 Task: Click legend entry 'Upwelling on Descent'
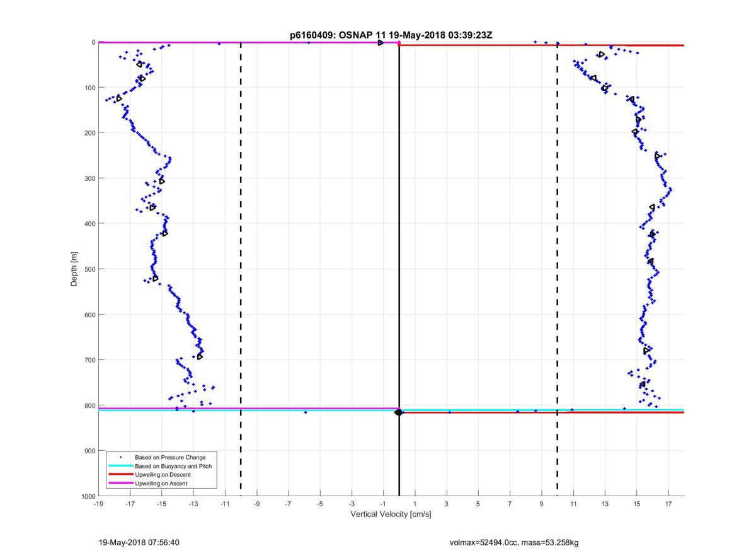[163, 474]
